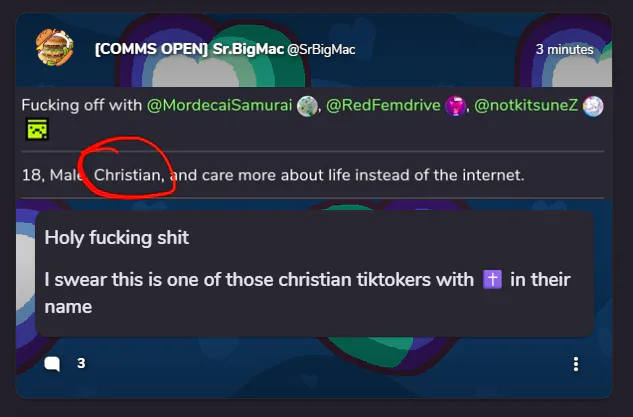Click the purple cross emoji in post
The width and height of the screenshot is (633, 417).
pos(492,280)
